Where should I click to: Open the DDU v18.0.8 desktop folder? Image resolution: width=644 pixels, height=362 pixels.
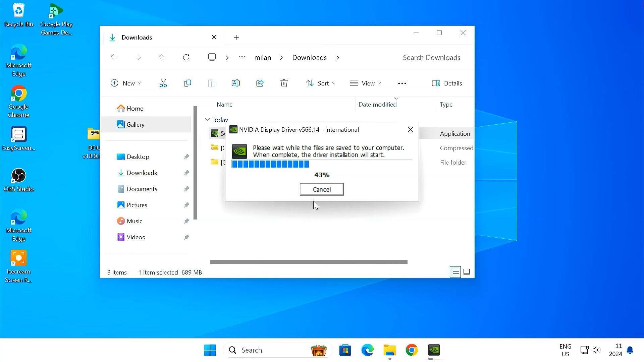coord(93,143)
